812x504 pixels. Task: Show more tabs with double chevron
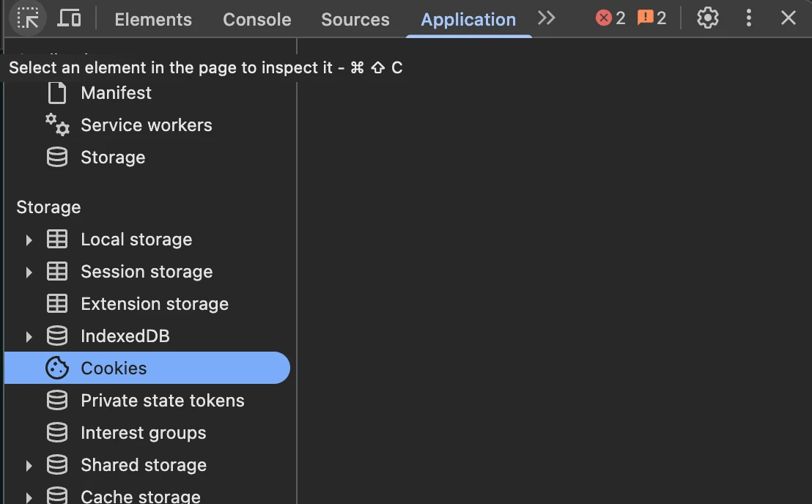coord(547,18)
